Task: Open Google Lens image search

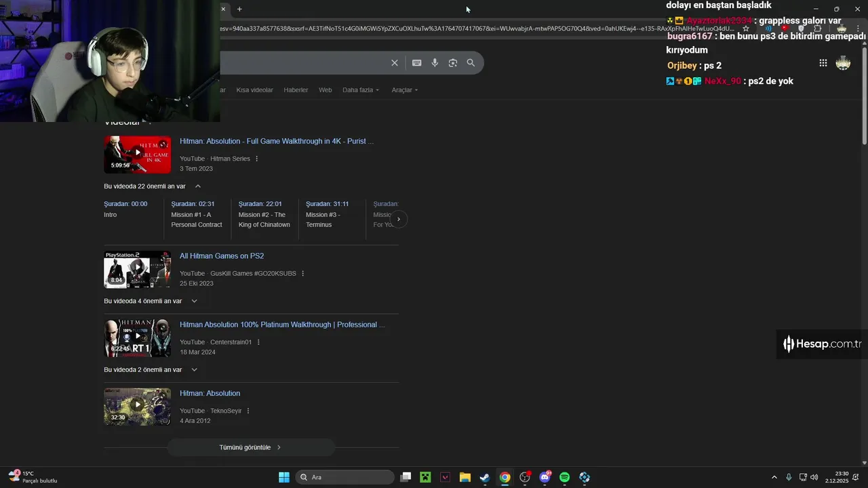Action: (x=453, y=63)
